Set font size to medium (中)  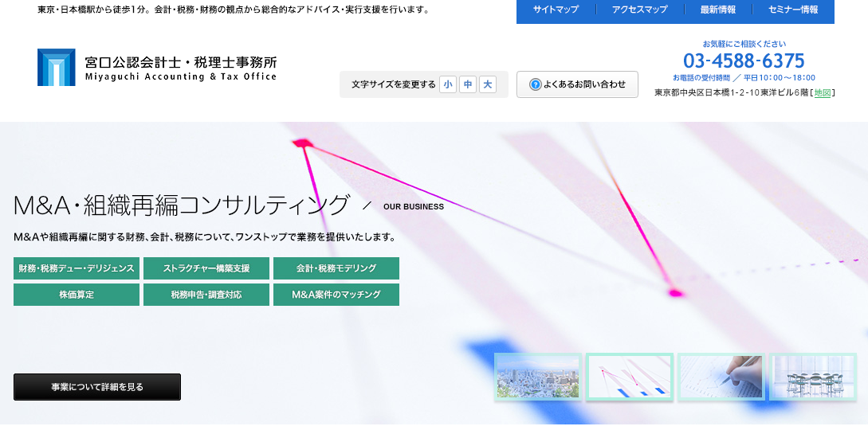pyautogui.click(x=468, y=84)
